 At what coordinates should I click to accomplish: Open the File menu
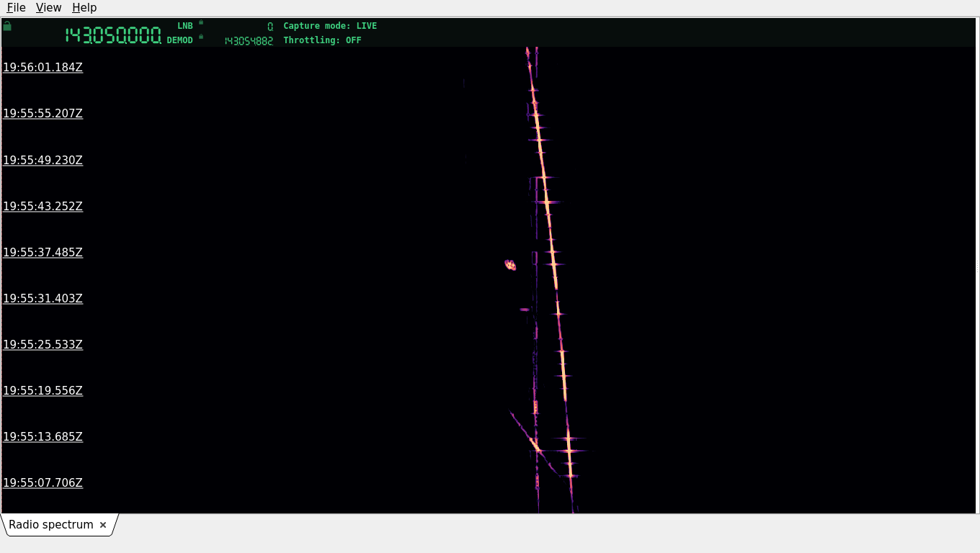pos(16,7)
